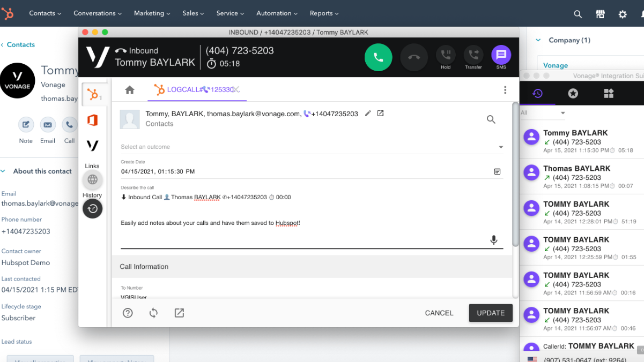Click the microphone dictation icon
This screenshot has height=362, width=644.
(x=494, y=240)
